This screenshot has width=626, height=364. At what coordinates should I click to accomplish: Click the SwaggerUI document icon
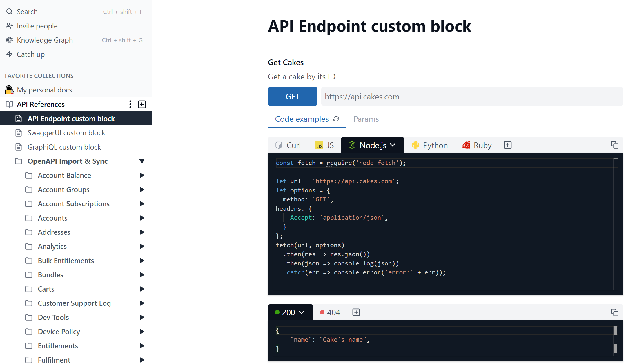tap(19, 133)
